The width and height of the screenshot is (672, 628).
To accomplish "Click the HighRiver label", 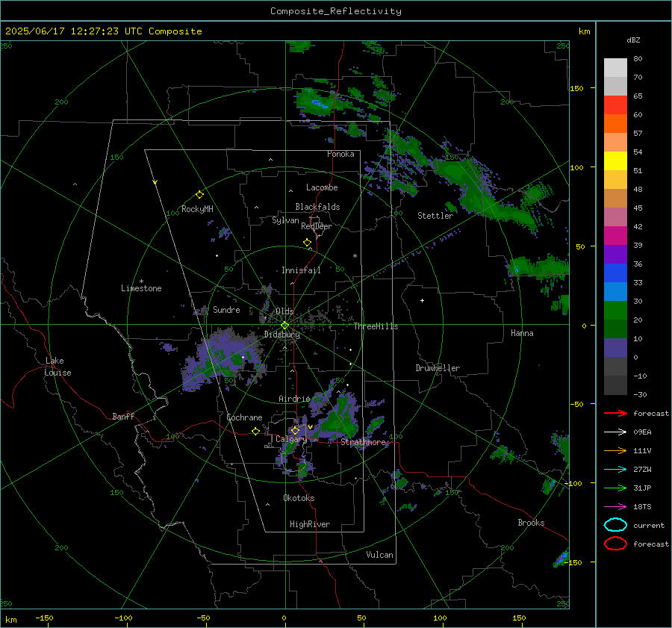I will 310,524.
